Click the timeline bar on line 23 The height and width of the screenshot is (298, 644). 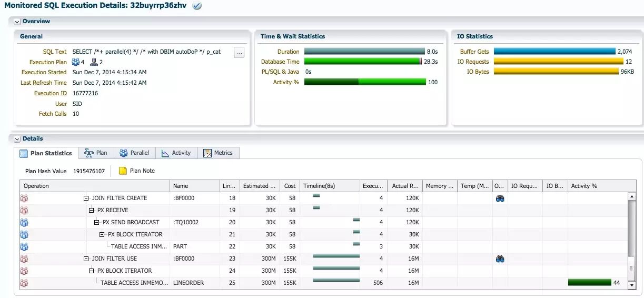336,256
